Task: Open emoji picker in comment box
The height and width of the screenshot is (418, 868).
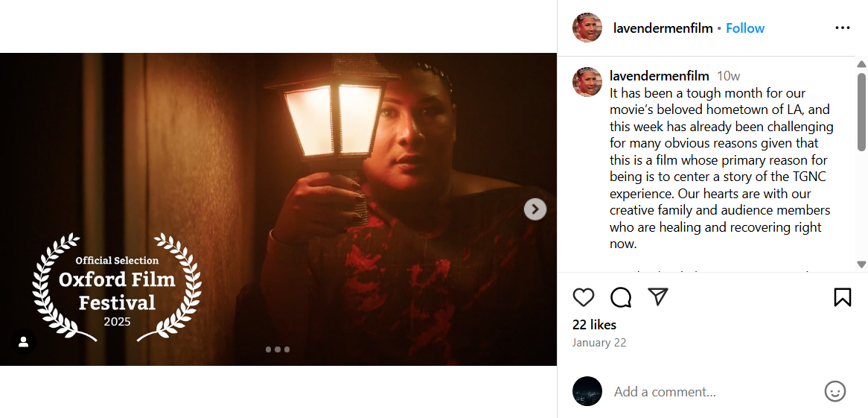Action: point(835,391)
